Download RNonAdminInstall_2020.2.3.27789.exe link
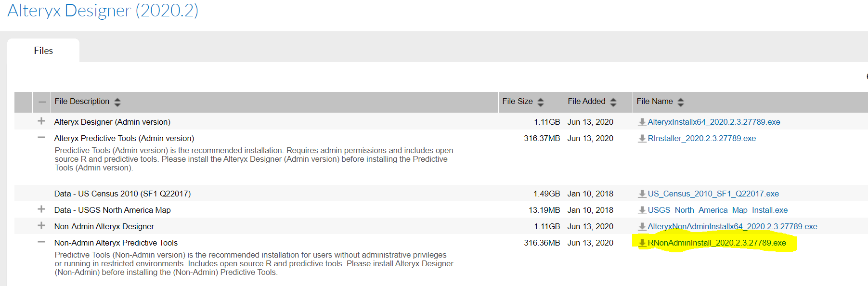868x286 pixels. click(716, 243)
